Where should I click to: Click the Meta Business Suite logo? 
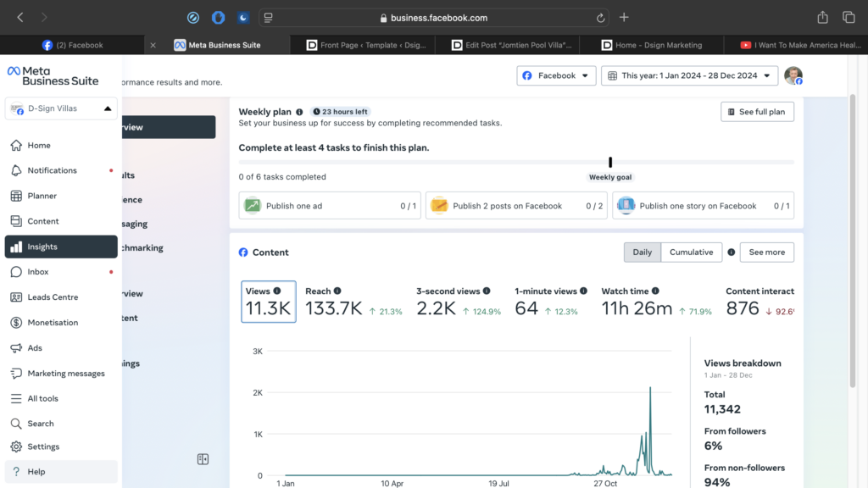[53, 75]
